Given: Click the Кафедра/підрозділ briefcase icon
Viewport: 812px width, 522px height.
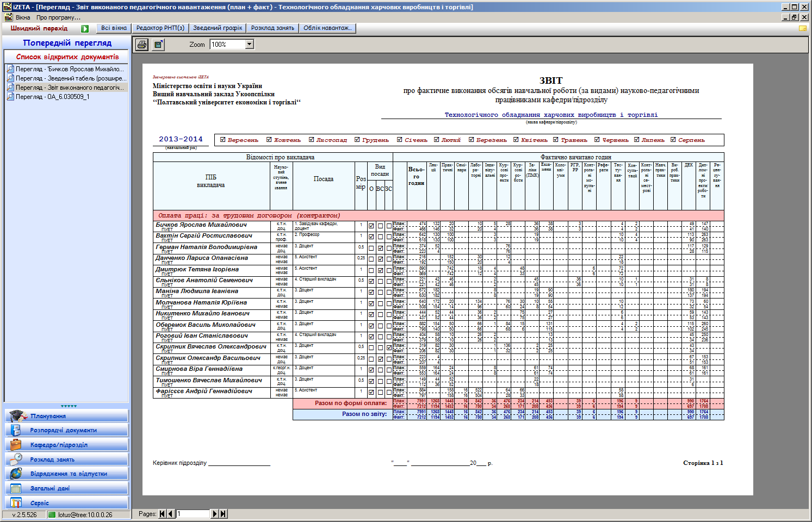Looking at the screenshot, I should [16, 445].
